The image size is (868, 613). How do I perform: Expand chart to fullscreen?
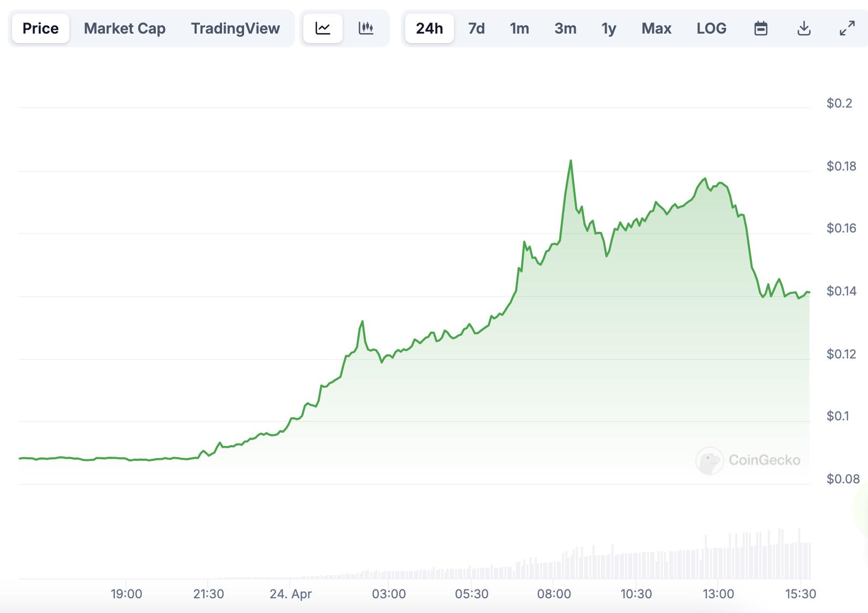point(847,28)
